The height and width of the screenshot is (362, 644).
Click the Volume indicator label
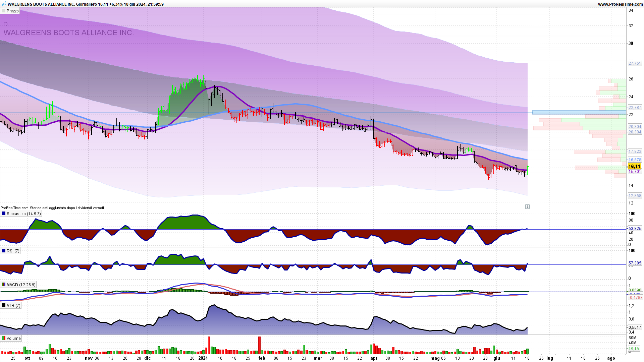[x=13, y=338]
